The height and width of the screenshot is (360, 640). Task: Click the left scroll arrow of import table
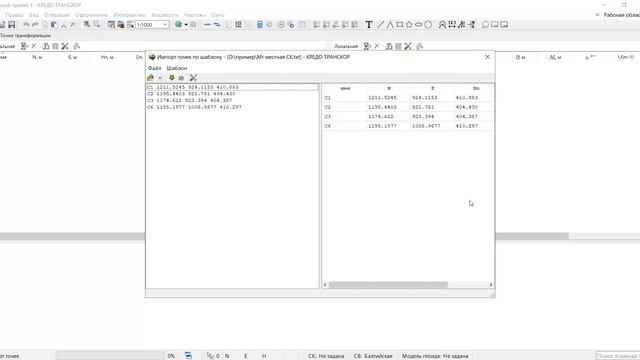(x=325, y=284)
